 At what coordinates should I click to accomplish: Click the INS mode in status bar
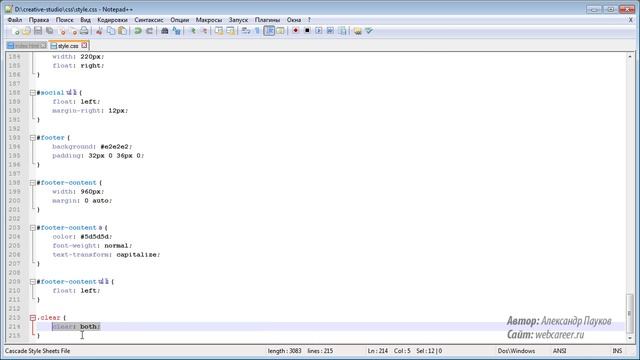pos(617,351)
